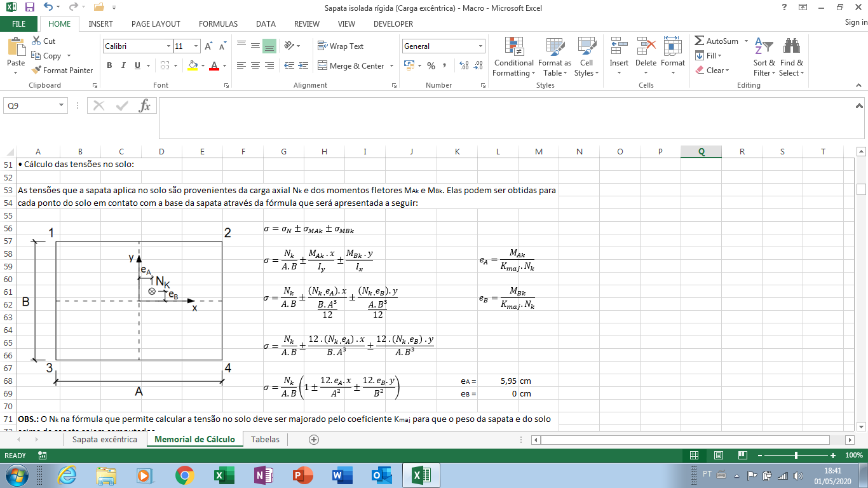Open the 'Tabelas' sheet tab
The image size is (868, 488).
point(266,439)
